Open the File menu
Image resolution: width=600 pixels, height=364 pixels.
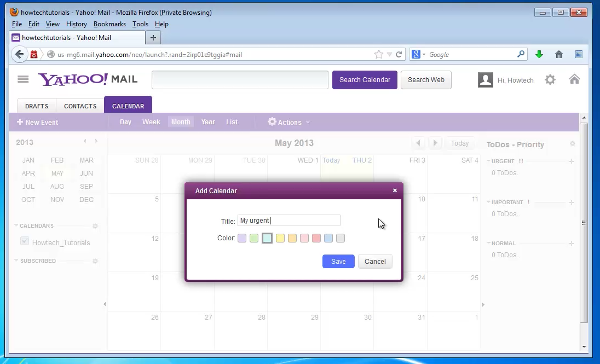coord(17,24)
